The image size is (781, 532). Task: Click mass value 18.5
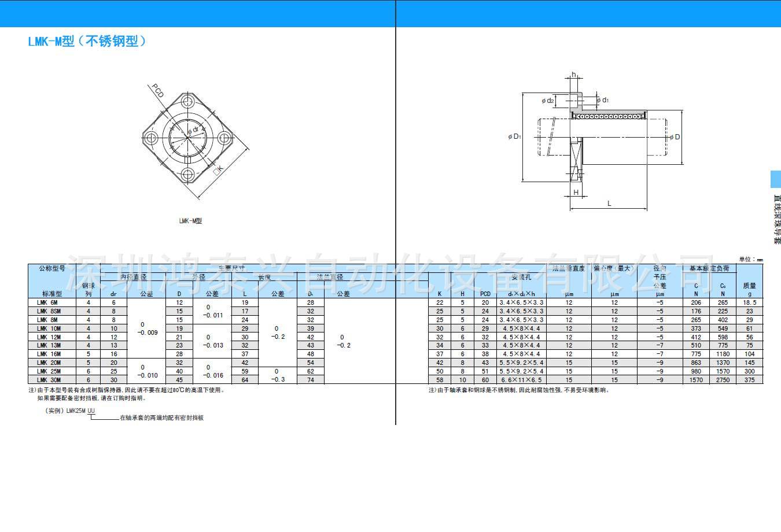[750, 302]
